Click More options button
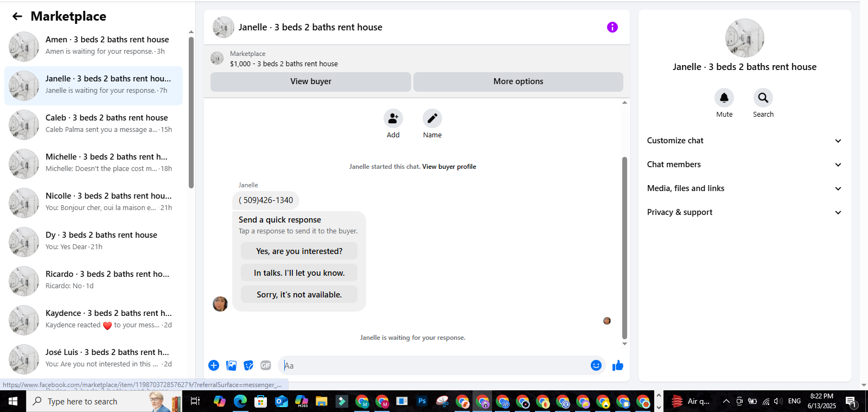The image size is (868, 412). (x=518, y=81)
